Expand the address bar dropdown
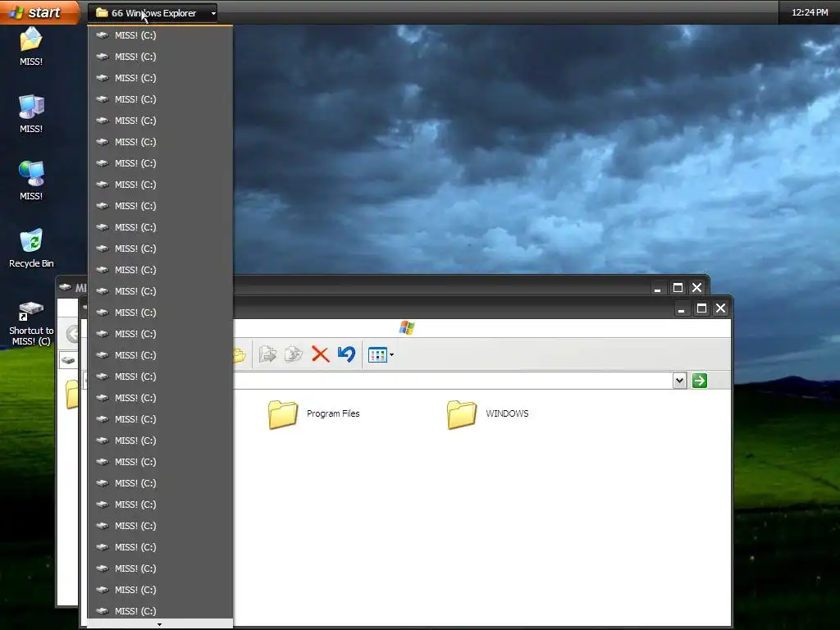The height and width of the screenshot is (630, 840). click(679, 381)
